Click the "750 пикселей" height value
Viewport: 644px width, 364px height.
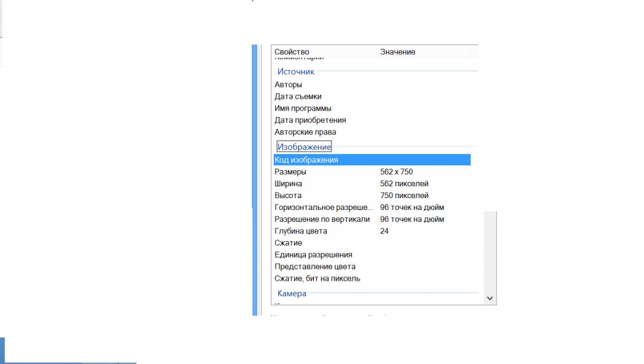point(404,195)
